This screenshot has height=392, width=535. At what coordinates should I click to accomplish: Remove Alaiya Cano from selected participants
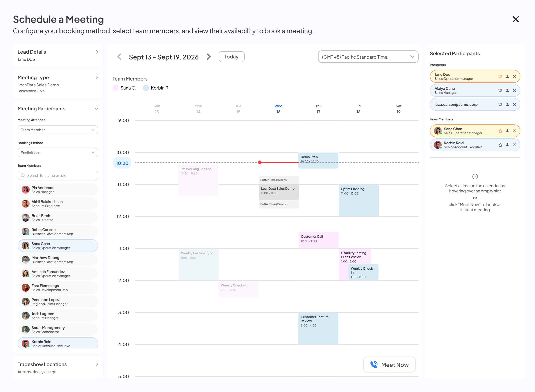point(514,90)
